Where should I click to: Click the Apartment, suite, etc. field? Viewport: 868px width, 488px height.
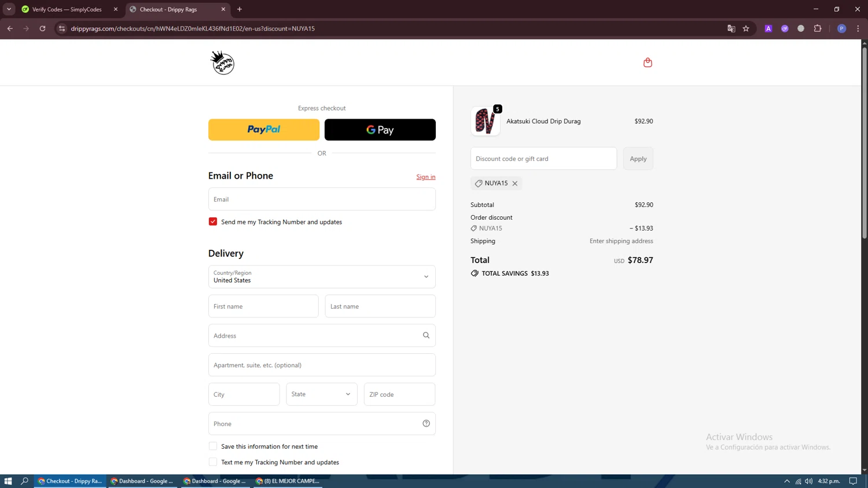322,365
